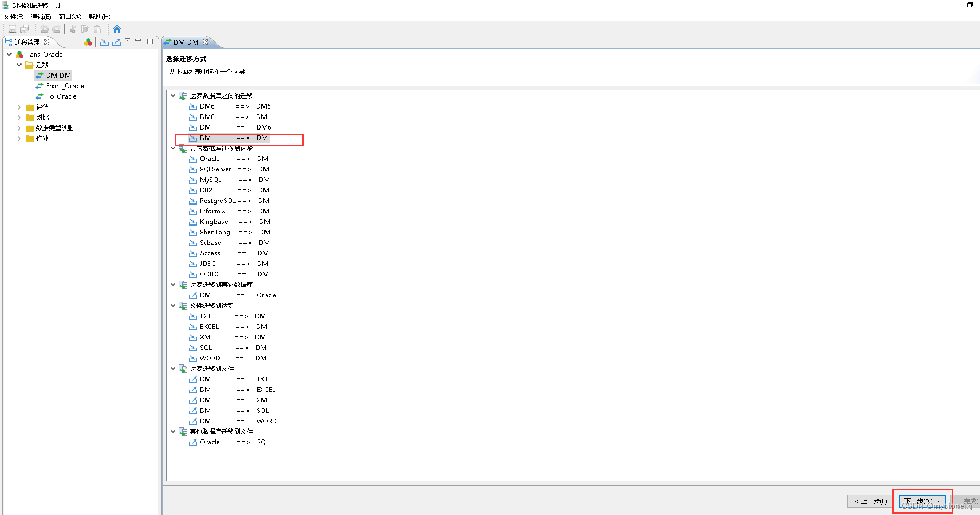
Task: Click the MySQL ==> DM row icon
Action: 193,180
